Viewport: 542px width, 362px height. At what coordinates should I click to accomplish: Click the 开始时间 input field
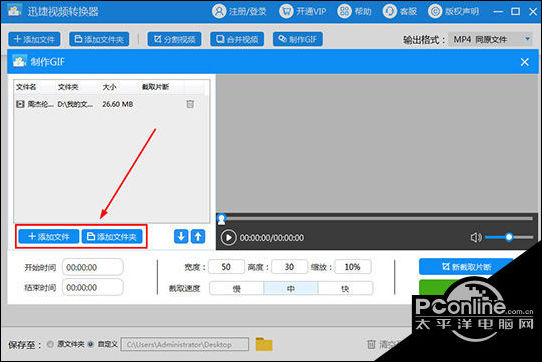tap(93, 267)
